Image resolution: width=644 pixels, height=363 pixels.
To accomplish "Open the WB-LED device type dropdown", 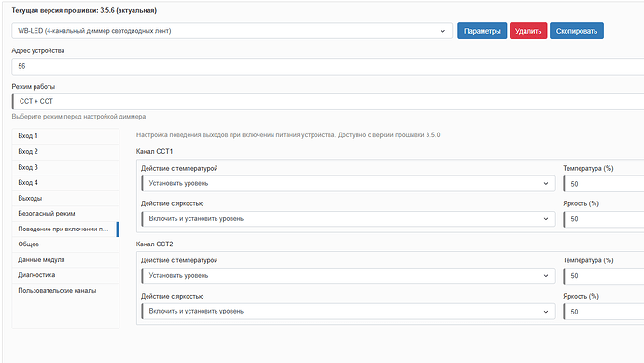I will point(231,31).
